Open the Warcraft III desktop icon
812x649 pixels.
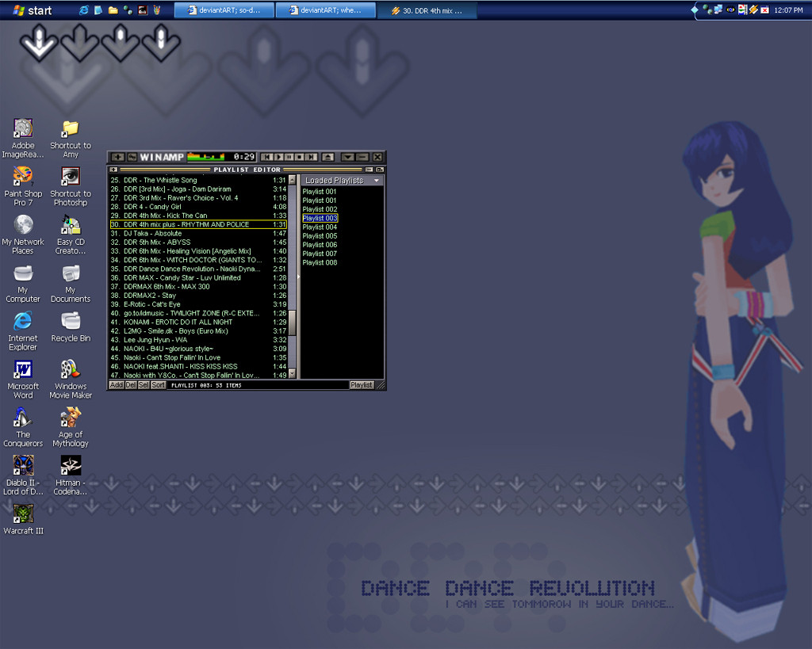pyautogui.click(x=23, y=520)
